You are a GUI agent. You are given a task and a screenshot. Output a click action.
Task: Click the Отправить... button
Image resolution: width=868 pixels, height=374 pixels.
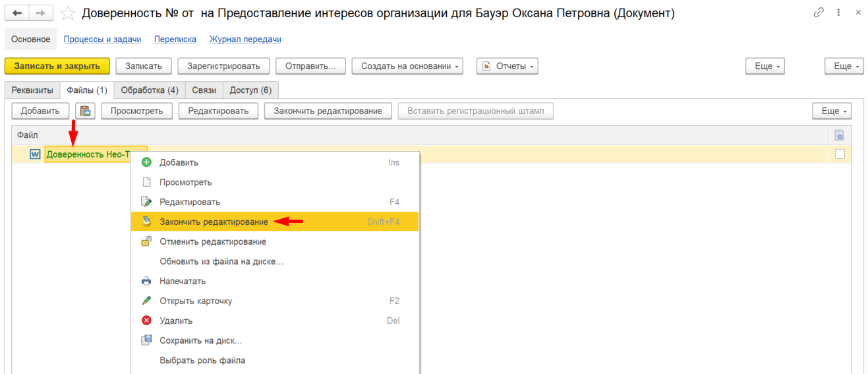[x=310, y=66]
